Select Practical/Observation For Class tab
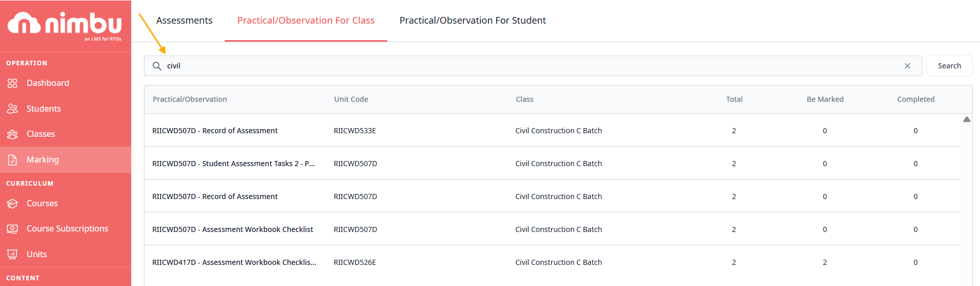 (306, 21)
